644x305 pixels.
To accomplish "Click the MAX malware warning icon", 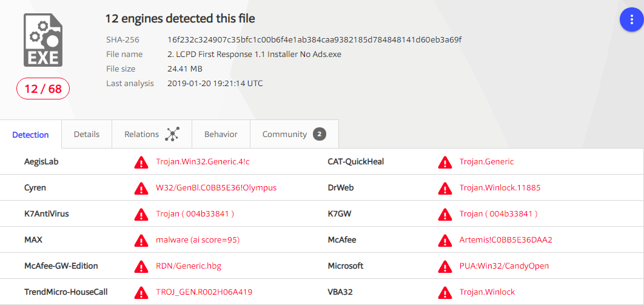I will coord(141,240).
